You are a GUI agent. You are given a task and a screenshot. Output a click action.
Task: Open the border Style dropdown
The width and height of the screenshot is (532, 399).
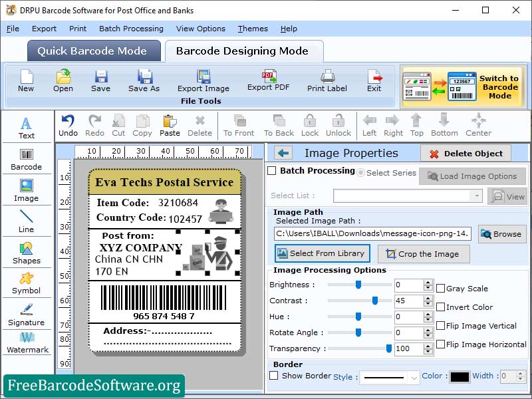point(389,376)
